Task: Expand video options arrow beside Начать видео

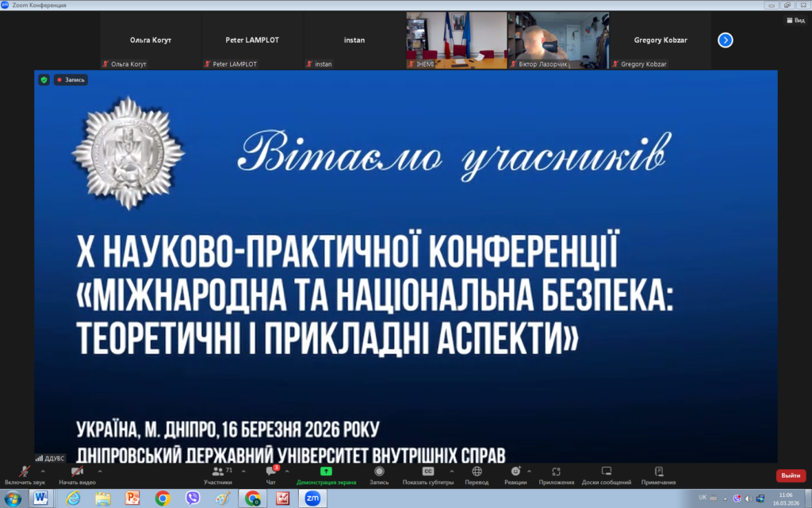Action: click(99, 471)
